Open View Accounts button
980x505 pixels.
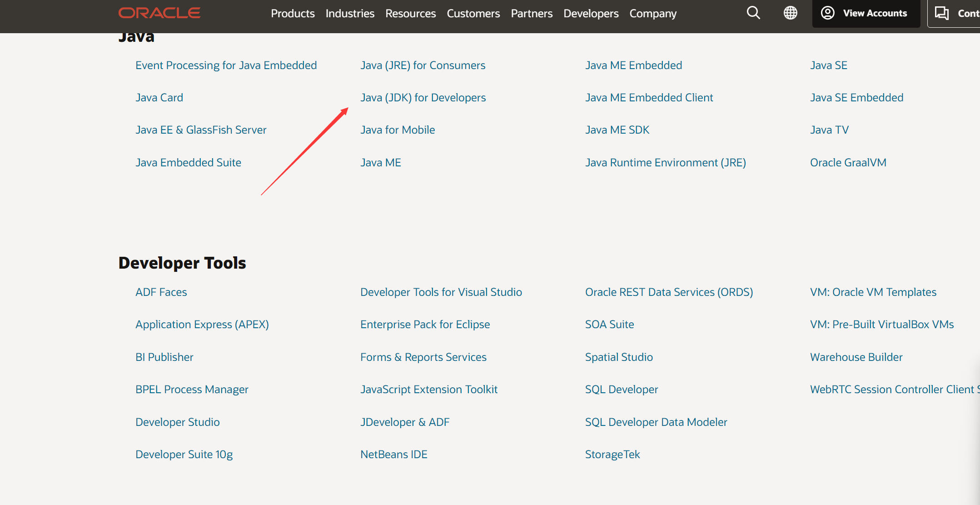click(x=866, y=13)
